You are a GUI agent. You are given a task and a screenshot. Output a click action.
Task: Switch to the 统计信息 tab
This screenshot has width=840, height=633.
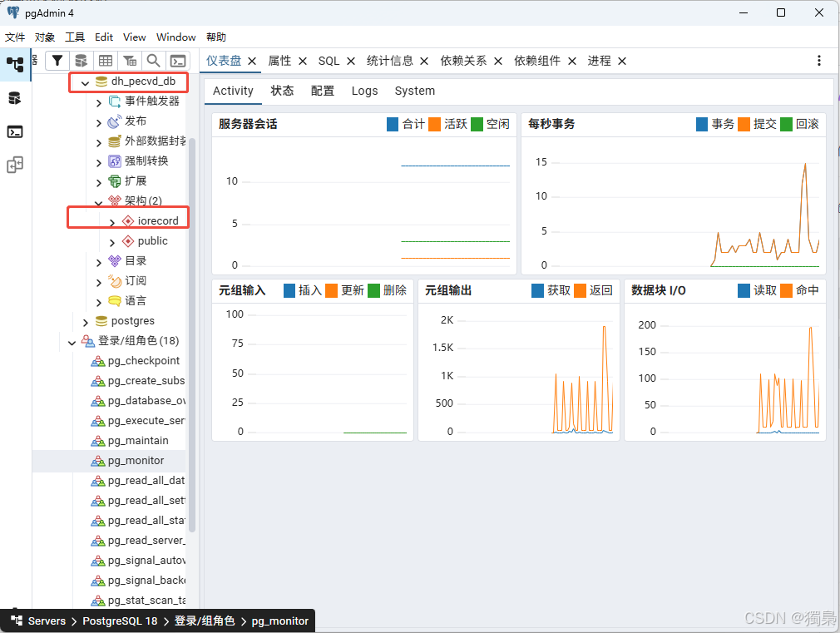pyautogui.click(x=390, y=61)
